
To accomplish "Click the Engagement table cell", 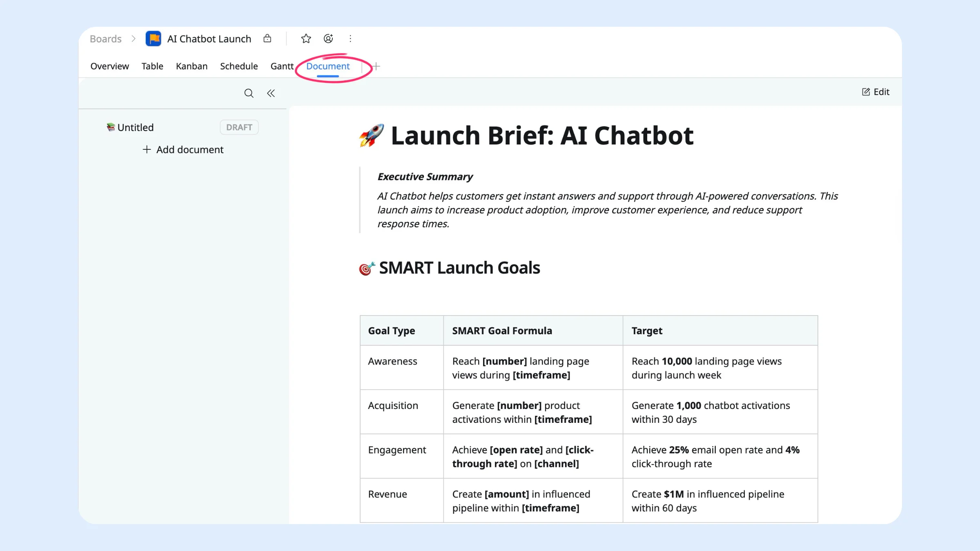I will point(402,456).
